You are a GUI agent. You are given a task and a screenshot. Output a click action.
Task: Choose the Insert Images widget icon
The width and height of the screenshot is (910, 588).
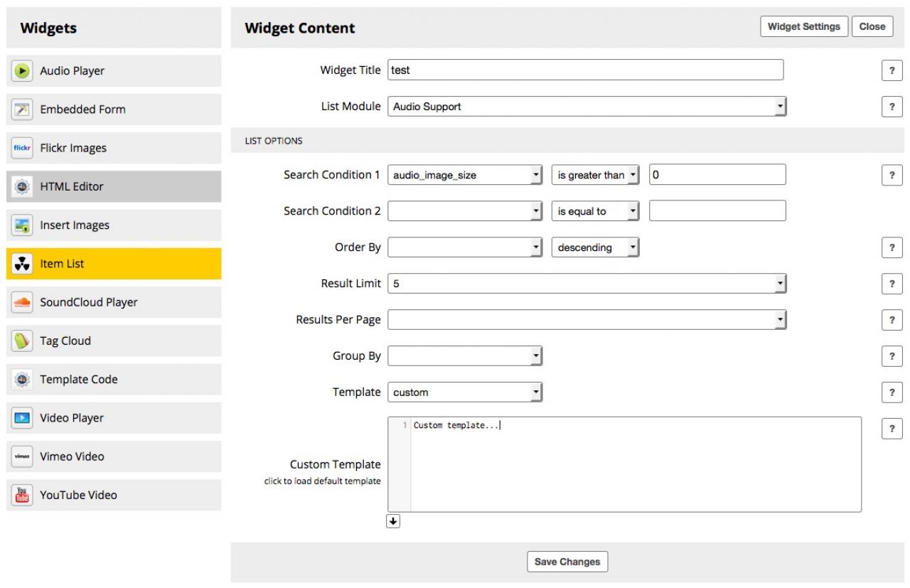[x=22, y=225]
